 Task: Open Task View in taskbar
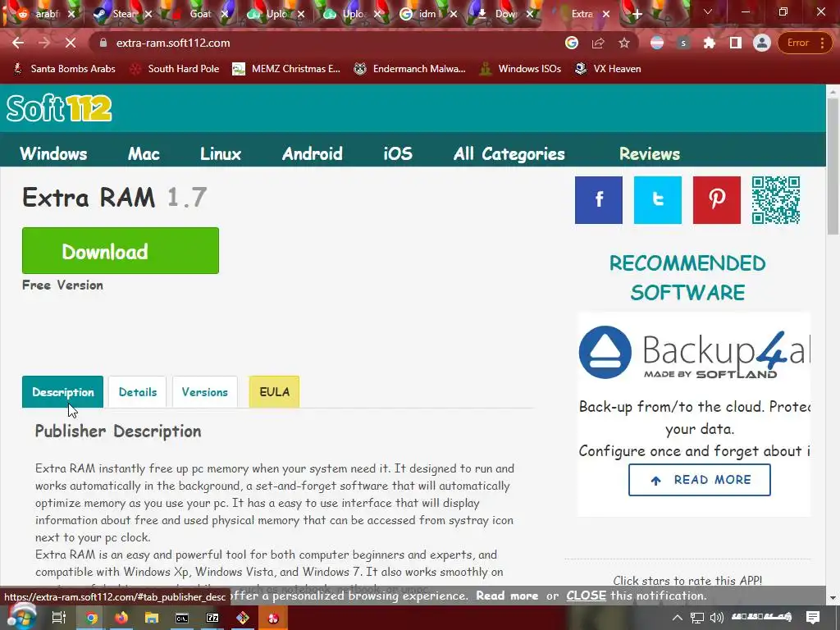coord(58,618)
